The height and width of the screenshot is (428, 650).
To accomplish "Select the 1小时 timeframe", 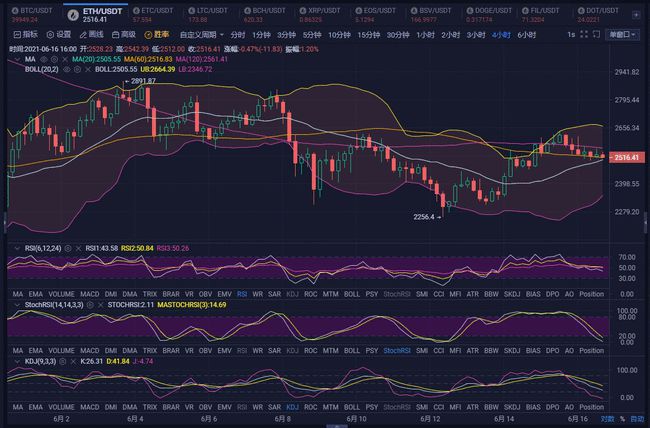I will point(426,33).
